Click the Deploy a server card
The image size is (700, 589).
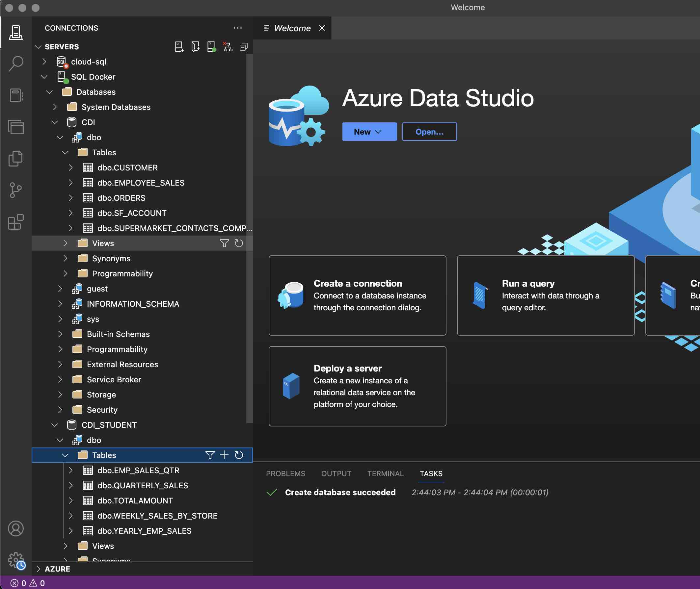tap(357, 386)
